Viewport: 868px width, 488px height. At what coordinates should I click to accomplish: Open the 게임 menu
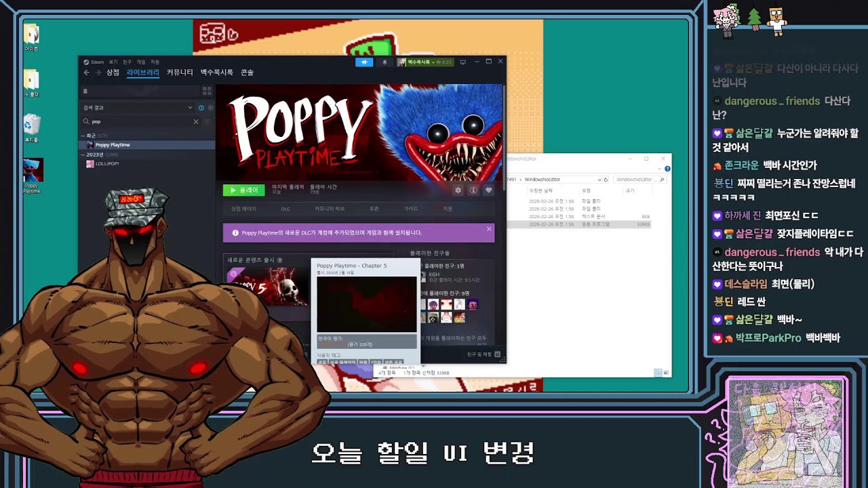[141, 62]
